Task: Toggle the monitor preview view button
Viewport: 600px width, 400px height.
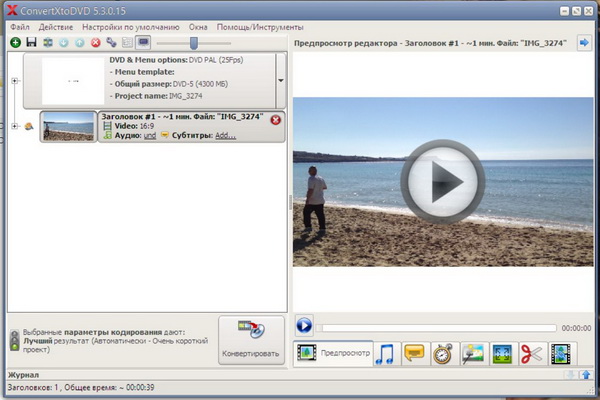Action: click(143, 43)
